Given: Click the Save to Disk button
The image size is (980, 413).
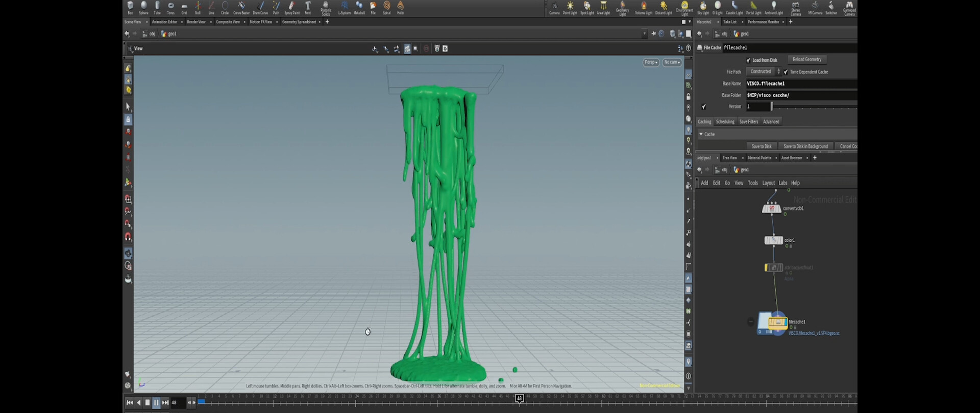Looking at the screenshot, I should (x=761, y=146).
